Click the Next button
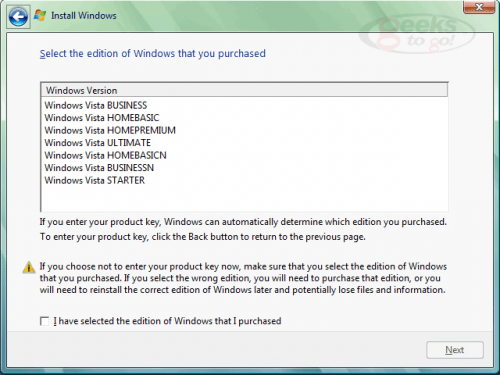Screen dimensions: 500x375 tap(455, 350)
